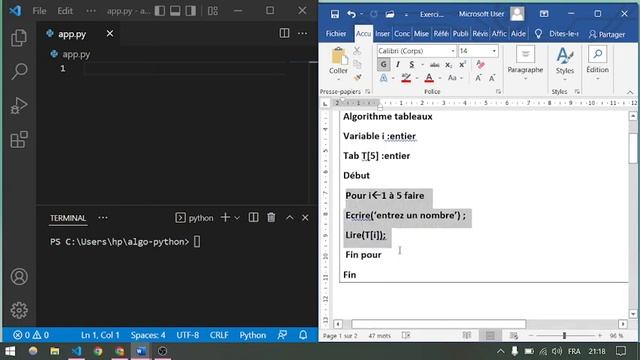Click Spaces: 4 indentation in status bar
Image resolution: width=640 pixels, height=360 pixels.
click(148, 335)
